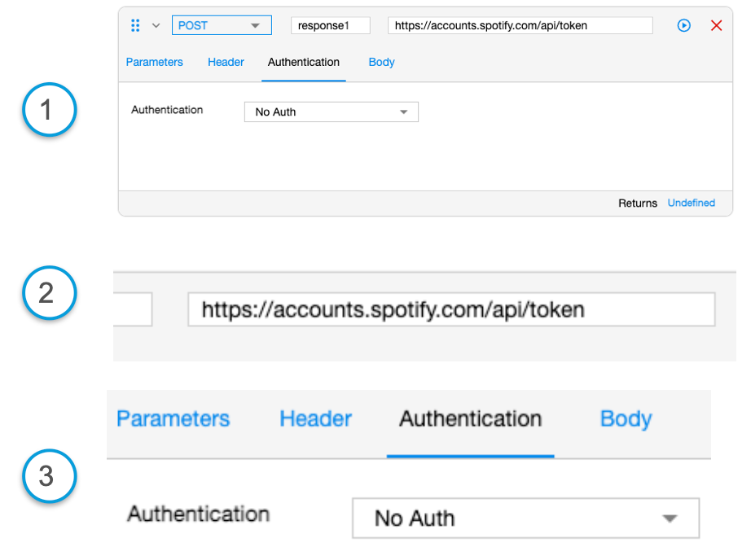
Task: Open the enlarged Body tab in panel 3
Action: tap(626, 419)
